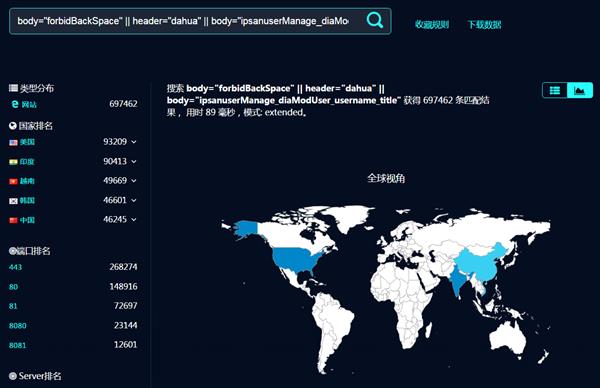
Task: Click the United States flag icon
Action: [x=13, y=142]
